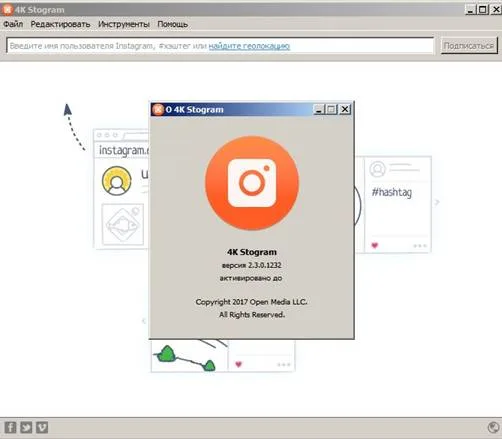
Task: Follow the найдите геолокацию link
Action: pos(249,46)
